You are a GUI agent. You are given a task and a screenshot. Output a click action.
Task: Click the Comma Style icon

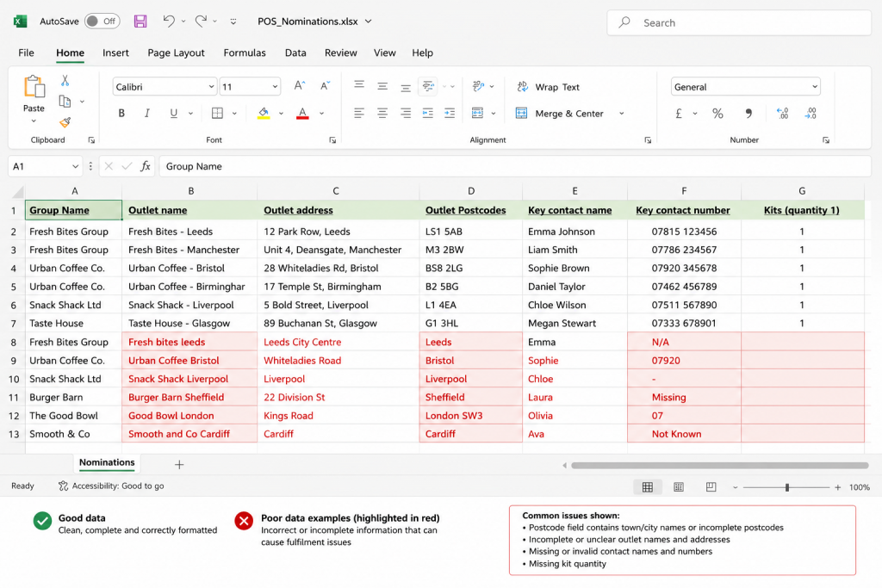tap(748, 114)
